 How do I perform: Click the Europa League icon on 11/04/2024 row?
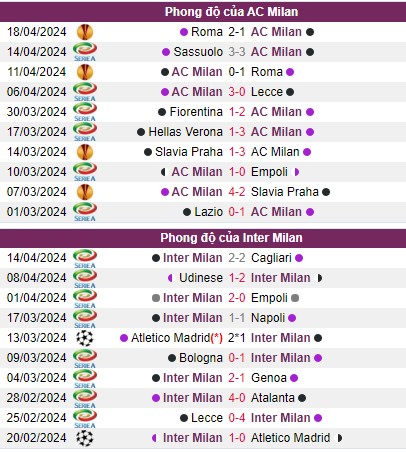[85, 72]
